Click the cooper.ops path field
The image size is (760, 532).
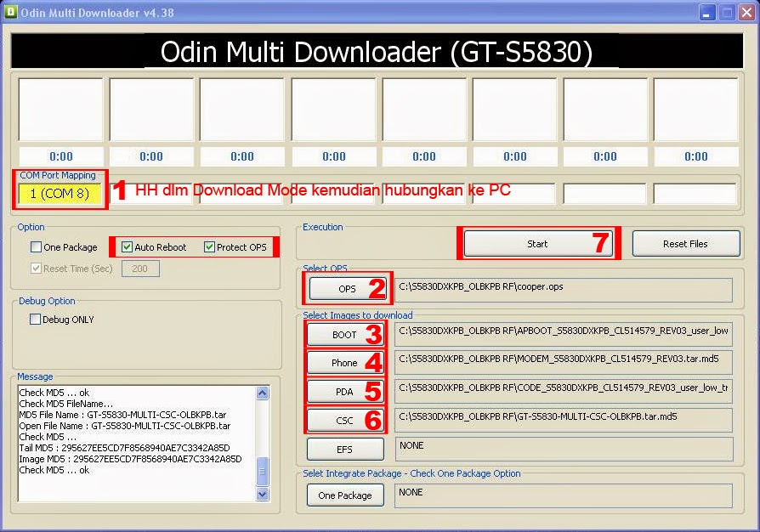coord(564,291)
